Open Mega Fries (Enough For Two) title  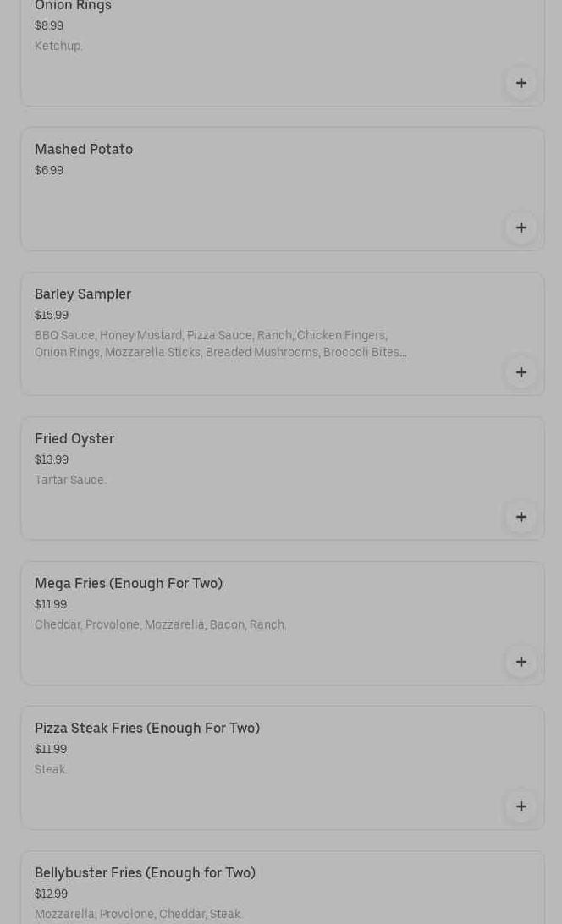[129, 583]
